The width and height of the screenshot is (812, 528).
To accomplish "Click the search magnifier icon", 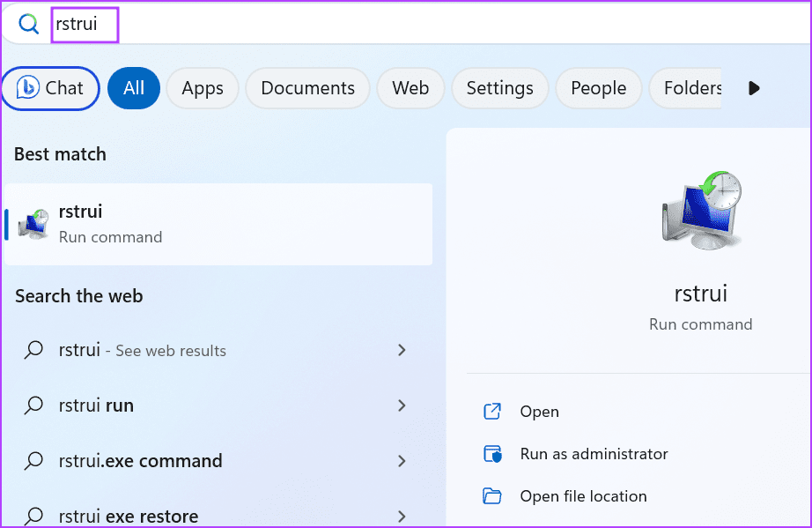I will click(x=29, y=24).
